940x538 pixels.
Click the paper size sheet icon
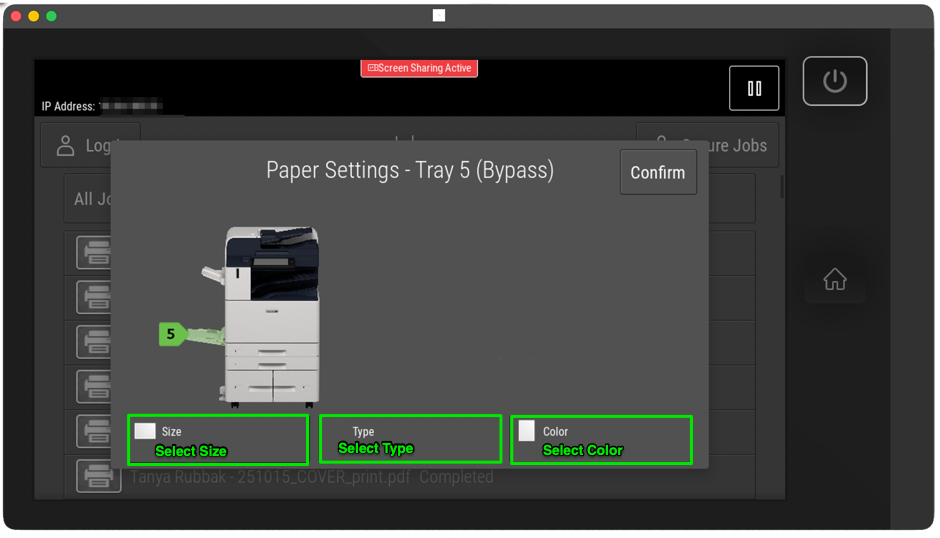(144, 431)
